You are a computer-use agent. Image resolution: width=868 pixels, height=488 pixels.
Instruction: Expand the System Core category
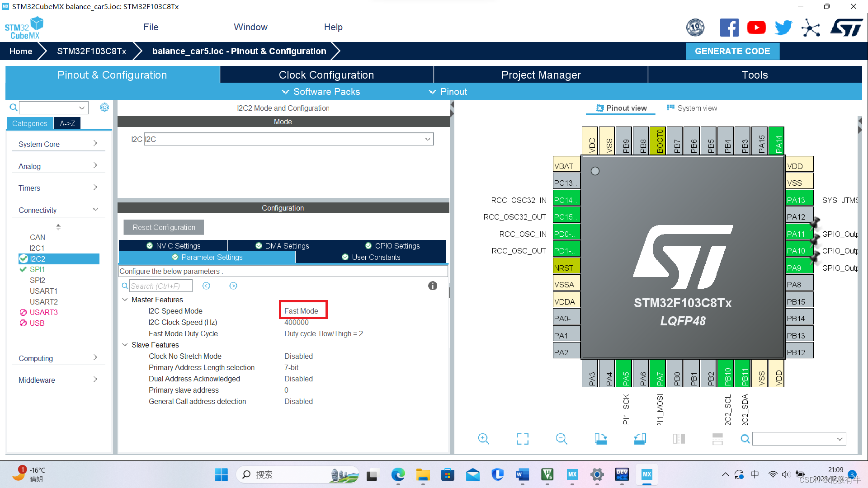click(58, 144)
